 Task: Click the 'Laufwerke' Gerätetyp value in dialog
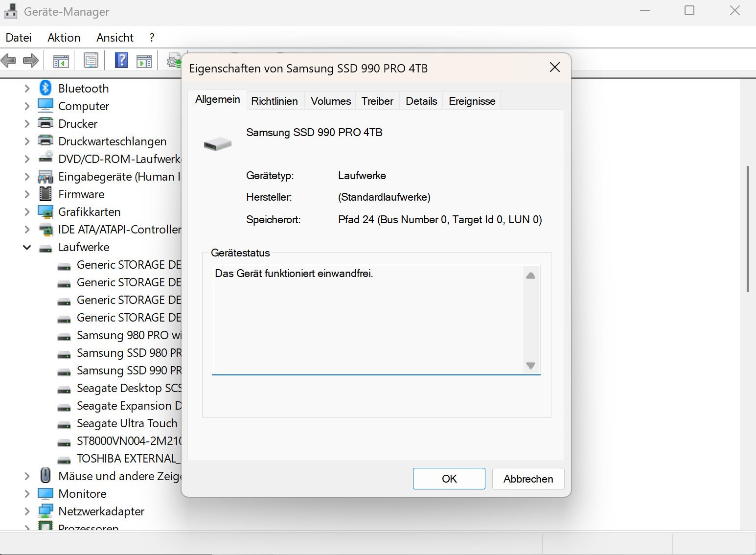pos(362,176)
